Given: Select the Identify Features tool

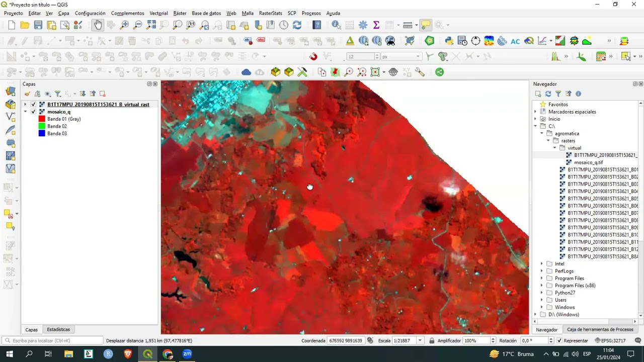Looking at the screenshot, I should [x=336, y=25].
